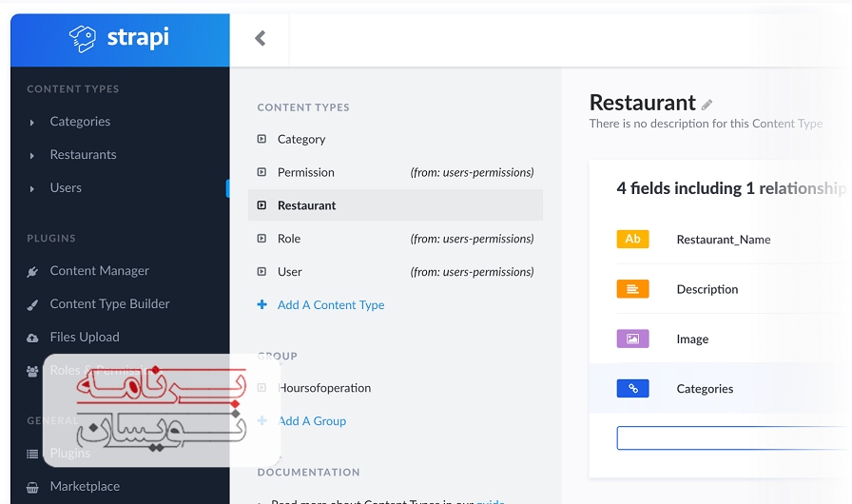This screenshot has width=852, height=504.
Task: Open Categories in the left sidebar
Action: (80, 122)
